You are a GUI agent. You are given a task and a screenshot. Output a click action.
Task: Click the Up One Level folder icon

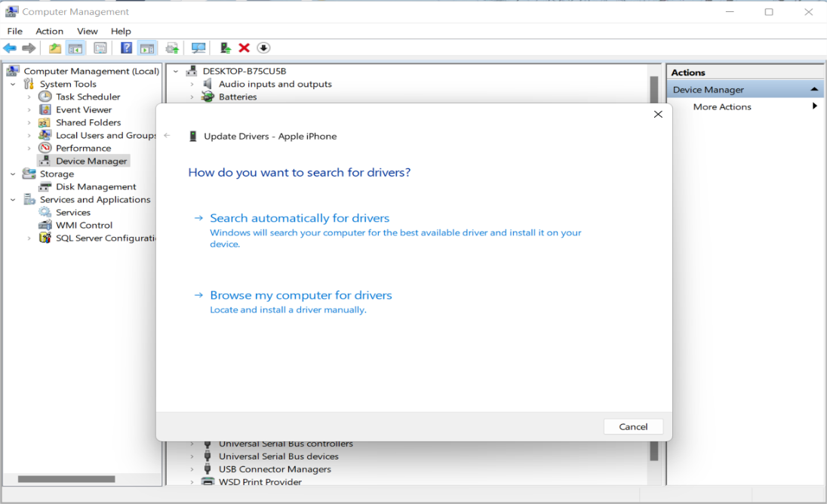(55, 48)
